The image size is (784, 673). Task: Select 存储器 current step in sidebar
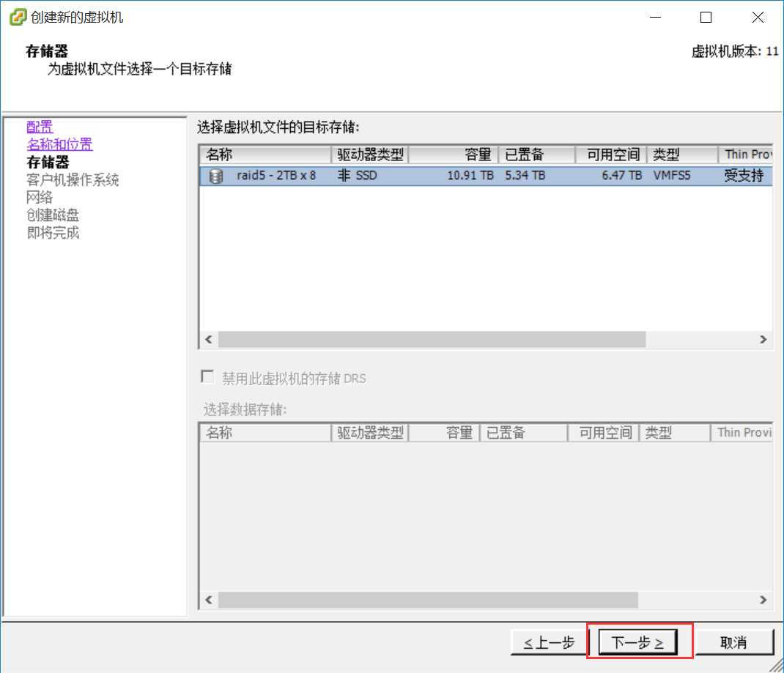(x=48, y=163)
